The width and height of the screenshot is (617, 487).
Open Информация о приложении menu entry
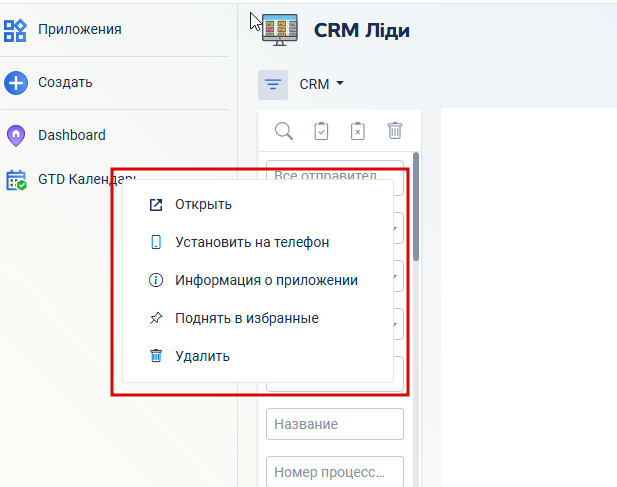pos(258,280)
